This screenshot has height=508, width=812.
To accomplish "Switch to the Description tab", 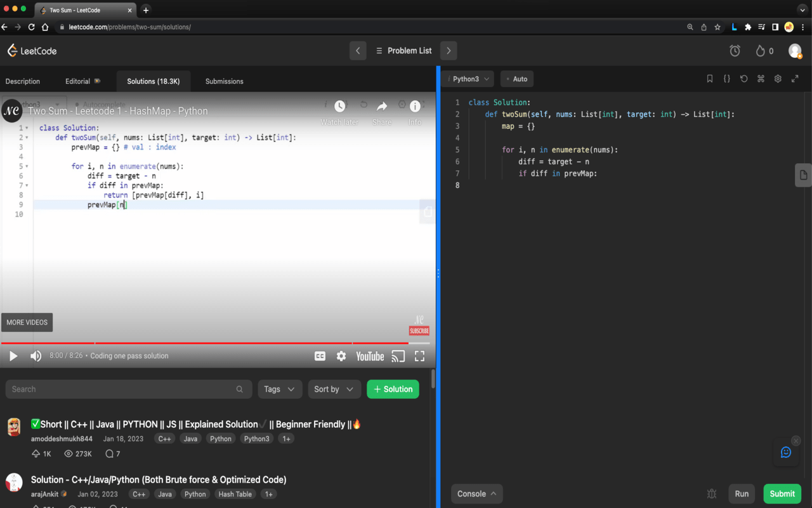I will click(23, 81).
